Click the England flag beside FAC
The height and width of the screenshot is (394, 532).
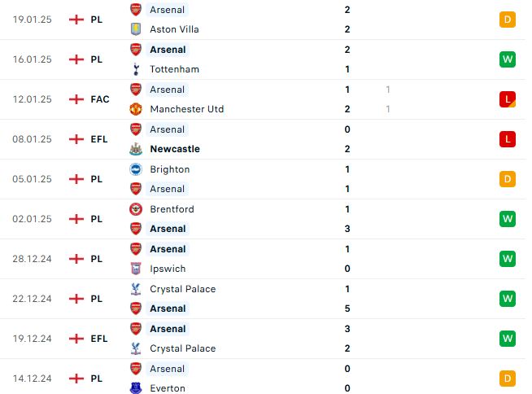[x=76, y=99]
